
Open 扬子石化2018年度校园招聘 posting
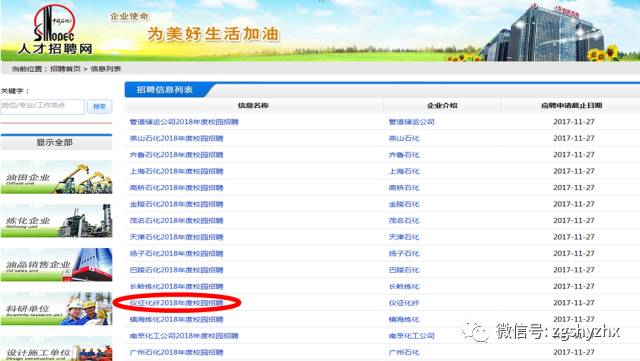pyautogui.click(x=177, y=254)
